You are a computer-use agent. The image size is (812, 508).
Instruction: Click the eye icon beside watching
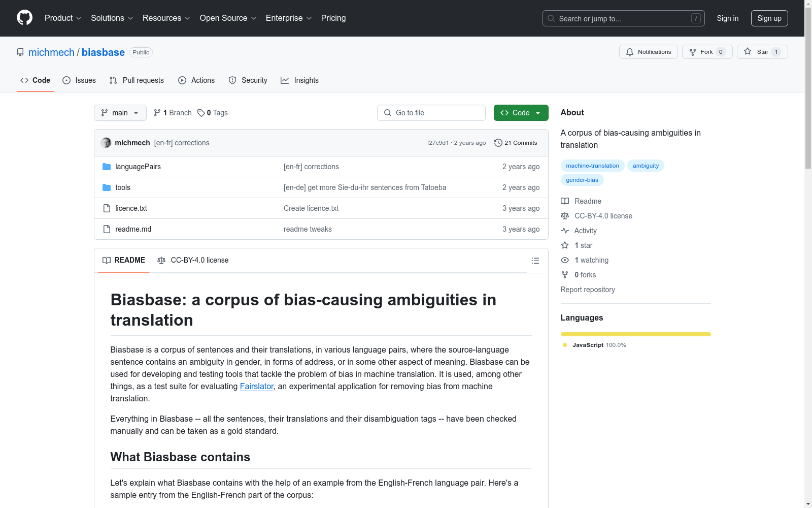pyautogui.click(x=565, y=260)
